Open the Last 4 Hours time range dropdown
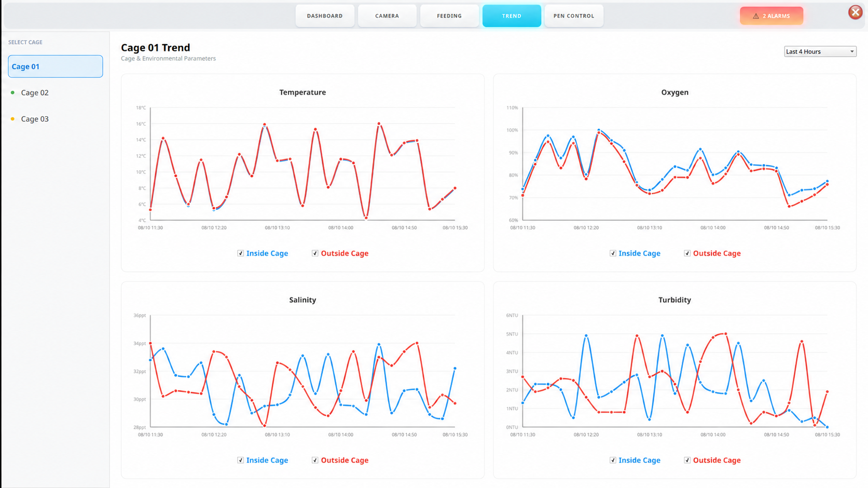This screenshot has width=868, height=488. tap(820, 51)
